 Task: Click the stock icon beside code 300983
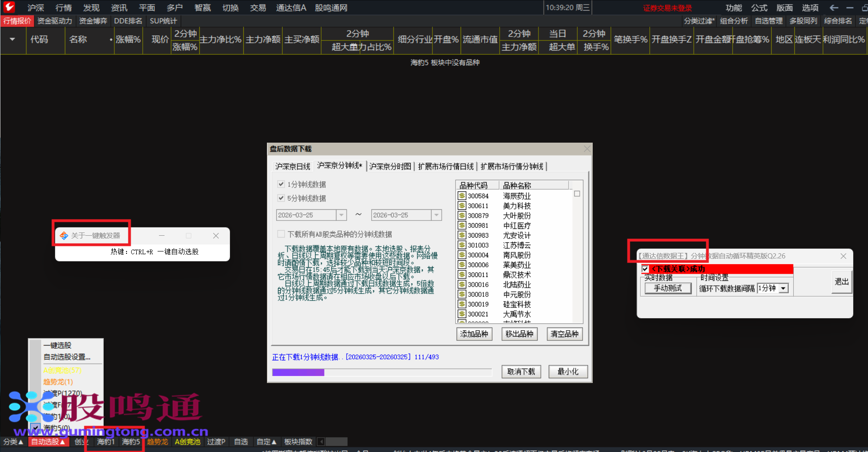tap(462, 235)
